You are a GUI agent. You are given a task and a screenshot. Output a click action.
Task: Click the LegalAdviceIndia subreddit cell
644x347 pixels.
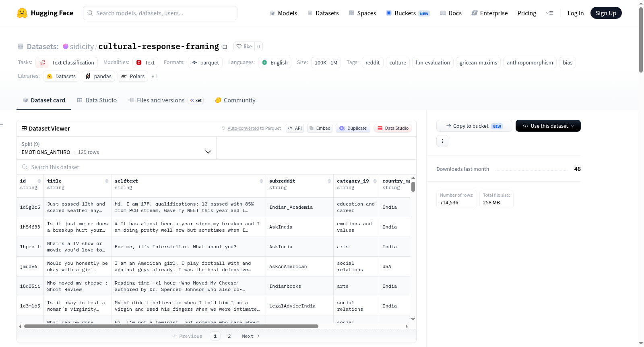[x=300, y=306]
